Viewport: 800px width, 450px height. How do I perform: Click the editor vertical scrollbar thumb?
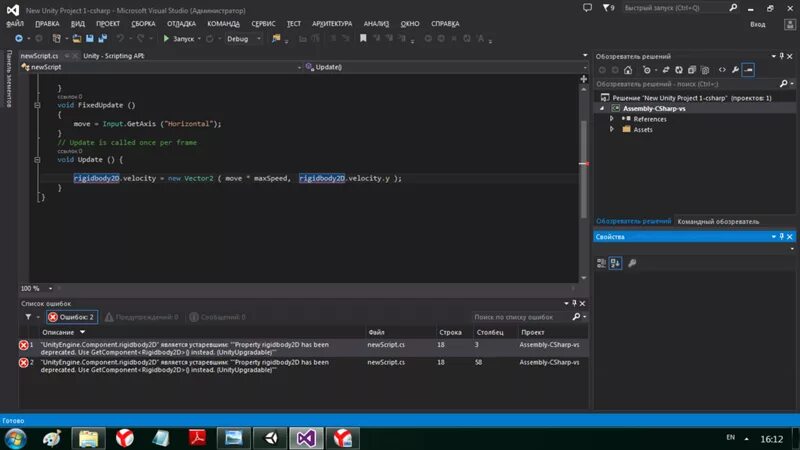coord(584,168)
